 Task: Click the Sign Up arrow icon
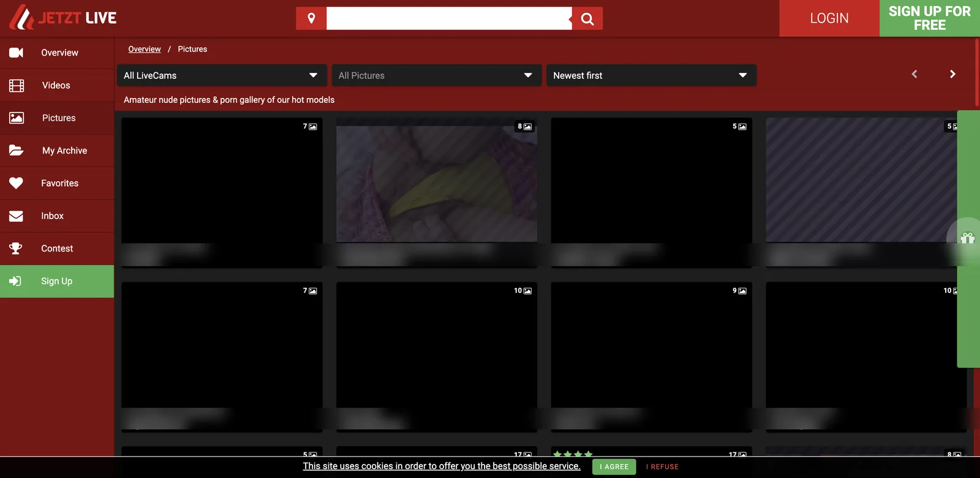click(17, 281)
